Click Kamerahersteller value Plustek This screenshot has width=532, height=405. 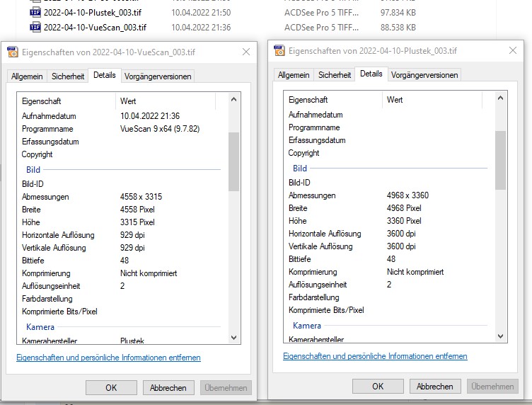[x=132, y=341]
